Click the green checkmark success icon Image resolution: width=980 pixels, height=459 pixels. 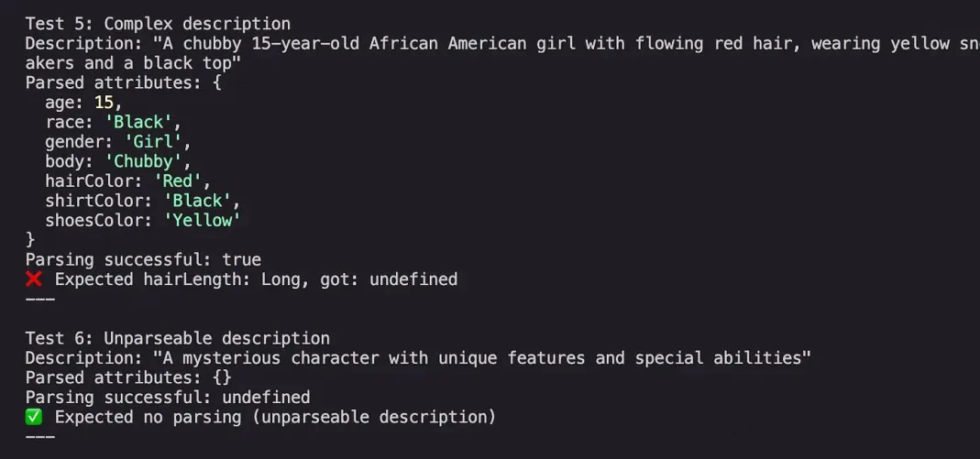(x=34, y=417)
